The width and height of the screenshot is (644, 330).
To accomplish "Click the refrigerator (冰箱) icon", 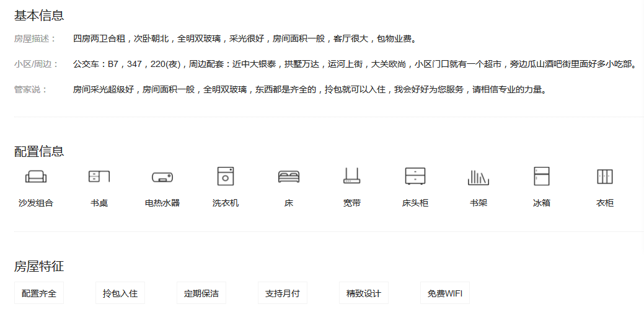I will 542,176.
